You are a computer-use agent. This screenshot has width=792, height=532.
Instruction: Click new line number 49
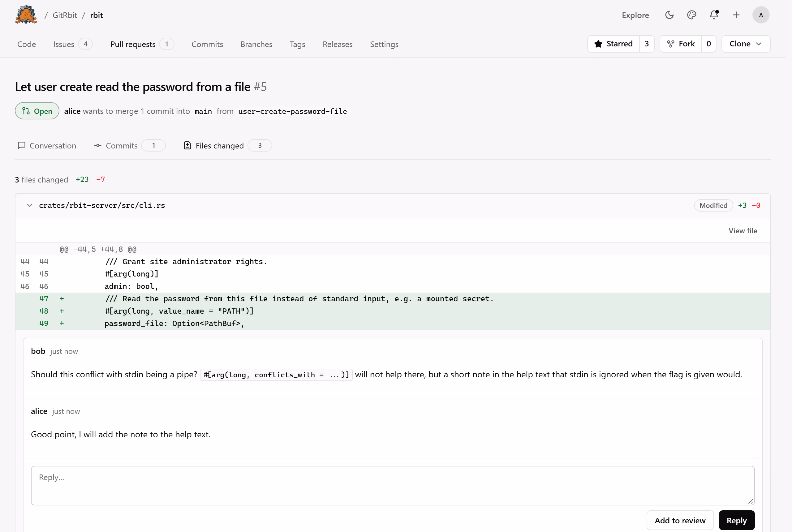[x=44, y=323]
